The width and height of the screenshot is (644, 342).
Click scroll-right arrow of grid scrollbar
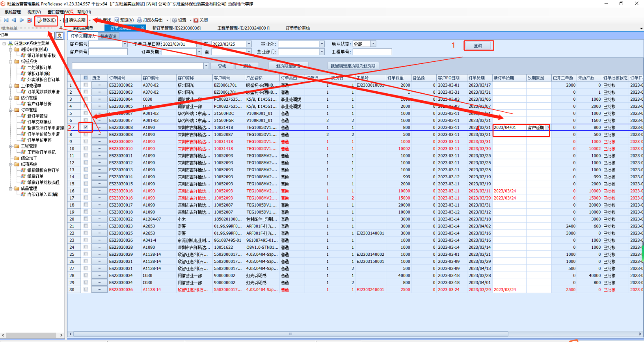point(640,334)
